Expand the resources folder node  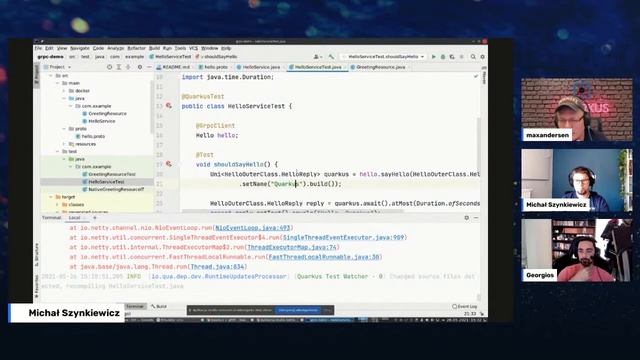pos(64,144)
